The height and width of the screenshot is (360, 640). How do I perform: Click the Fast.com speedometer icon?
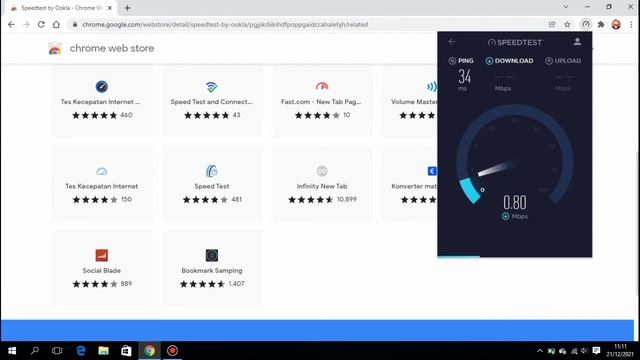tap(322, 86)
